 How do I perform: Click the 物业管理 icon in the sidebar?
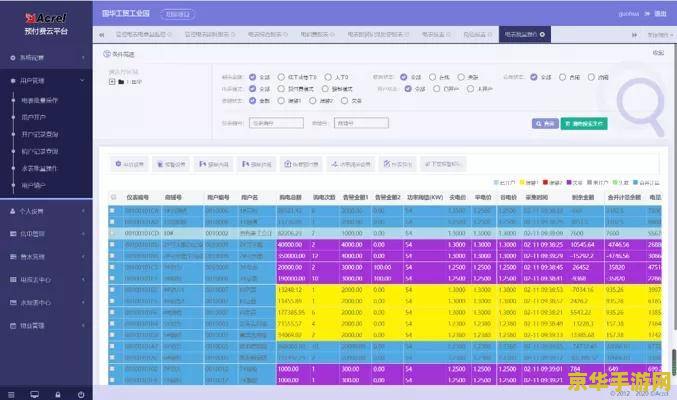click(x=13, y=326)
